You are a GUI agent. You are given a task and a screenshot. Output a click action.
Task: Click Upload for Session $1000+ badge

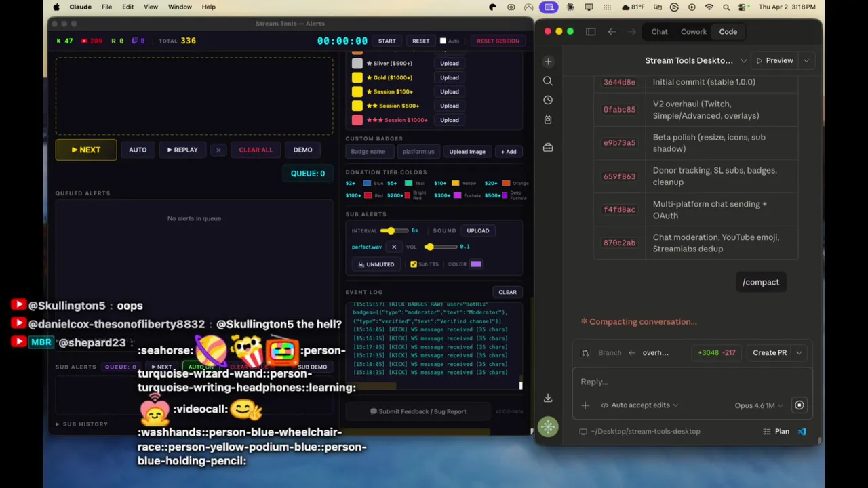(449, 121)
